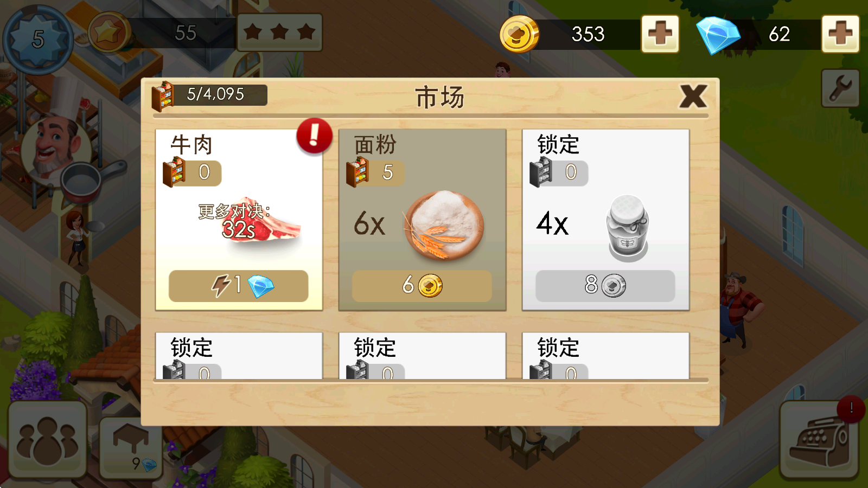The width and height of the screenshot is (868, 488).
Task: Close the 市场 market window
Action: 693,97
